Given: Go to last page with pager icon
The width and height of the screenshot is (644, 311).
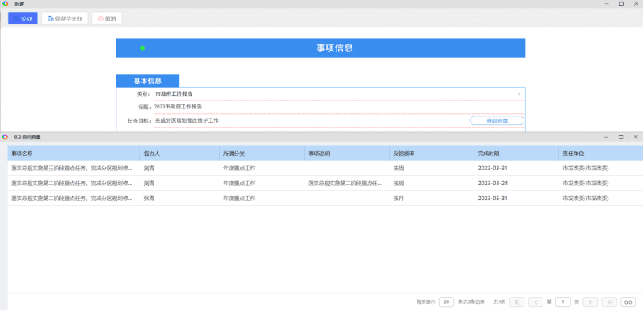Looking at the screenshot, I should 609,302.
